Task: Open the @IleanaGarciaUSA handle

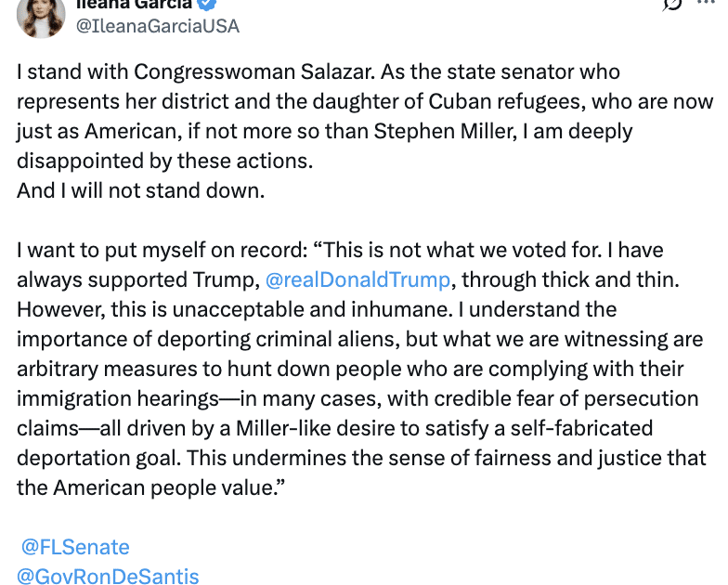Action: [x=157, y=26]
